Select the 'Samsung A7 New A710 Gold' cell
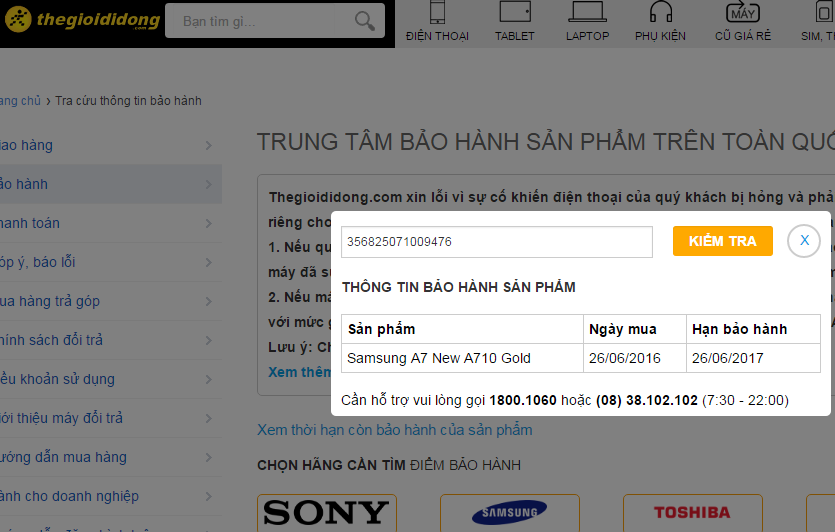This screenshot has width=835, height=532. (x=462, y=358)
